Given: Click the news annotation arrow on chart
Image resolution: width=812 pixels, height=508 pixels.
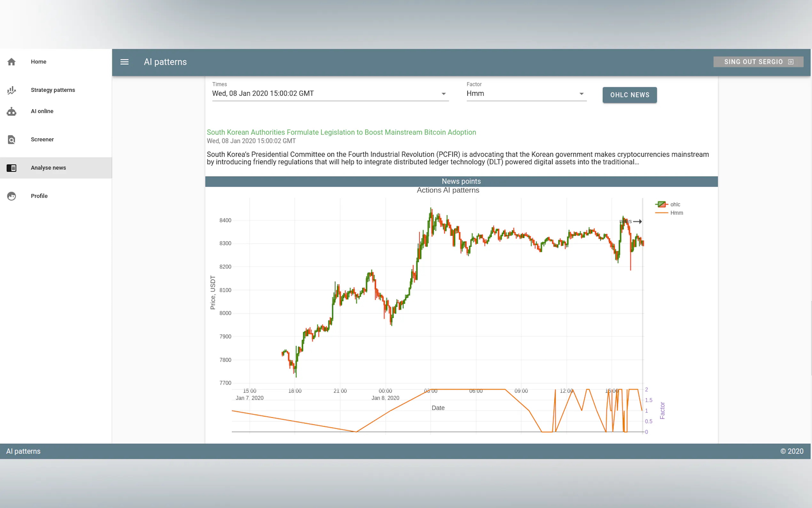Looking at the screenshot, I should coord(637,221).
